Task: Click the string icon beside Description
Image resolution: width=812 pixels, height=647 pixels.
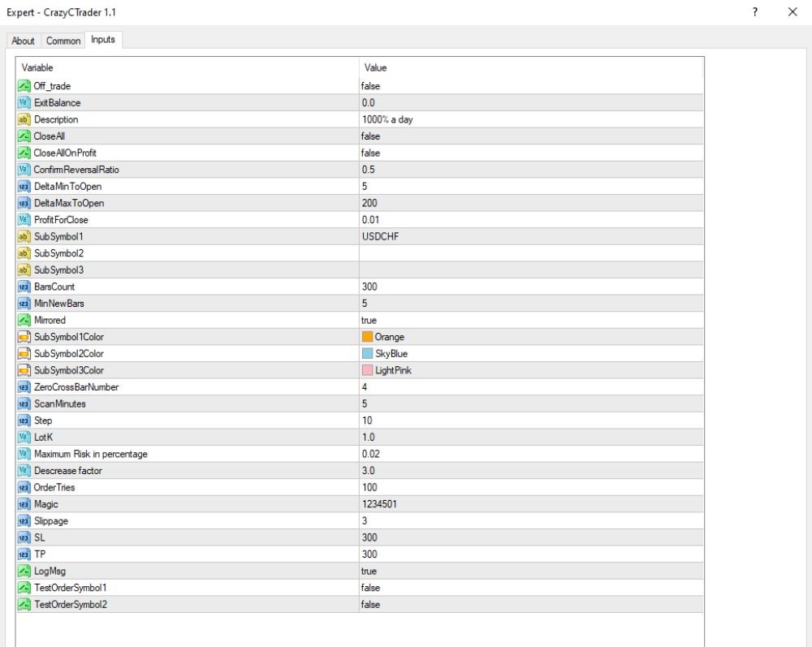Action: tap(24, 119)
